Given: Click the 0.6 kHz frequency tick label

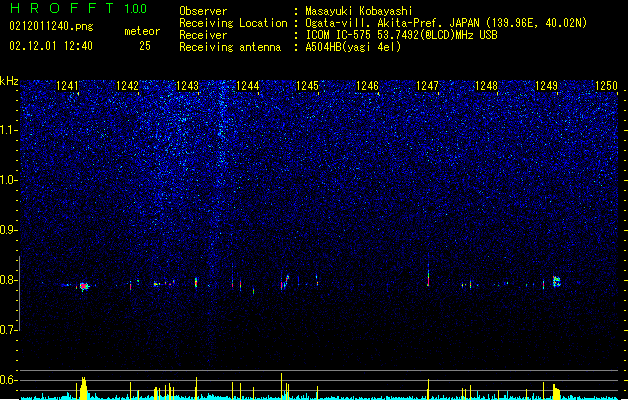Looking at the screenshot, I should point(9,380).
